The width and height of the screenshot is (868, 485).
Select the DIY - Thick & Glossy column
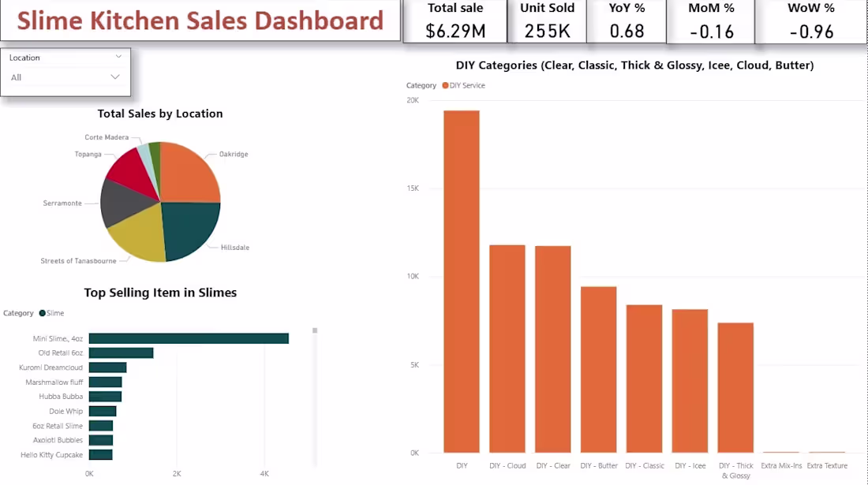tap(735, 388)
